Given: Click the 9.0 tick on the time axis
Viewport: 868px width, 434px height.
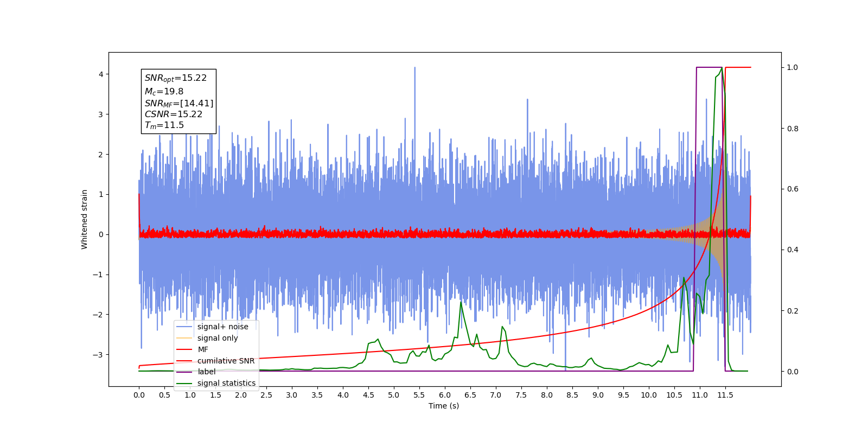Looking at the screenshot, I should tap(598, 395).
